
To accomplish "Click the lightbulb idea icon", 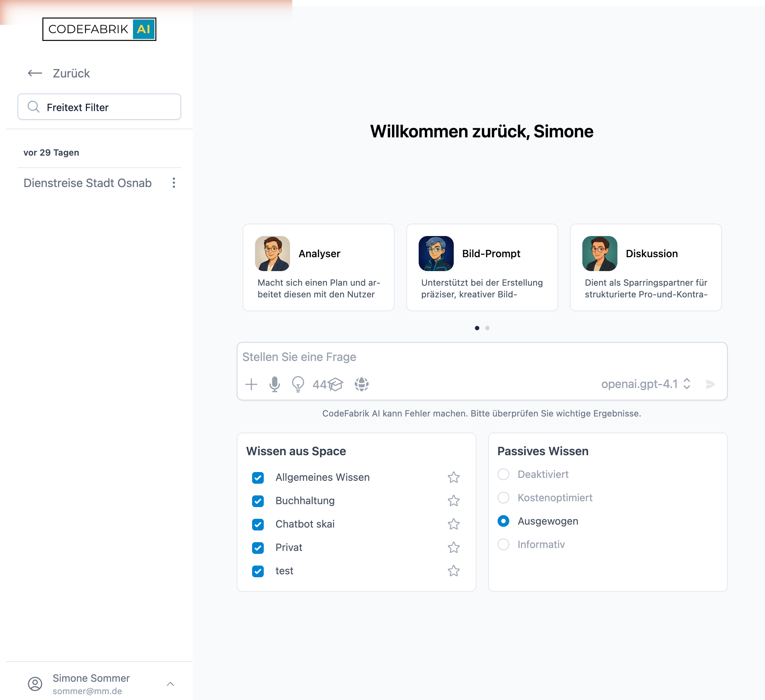I will point(298,384).
